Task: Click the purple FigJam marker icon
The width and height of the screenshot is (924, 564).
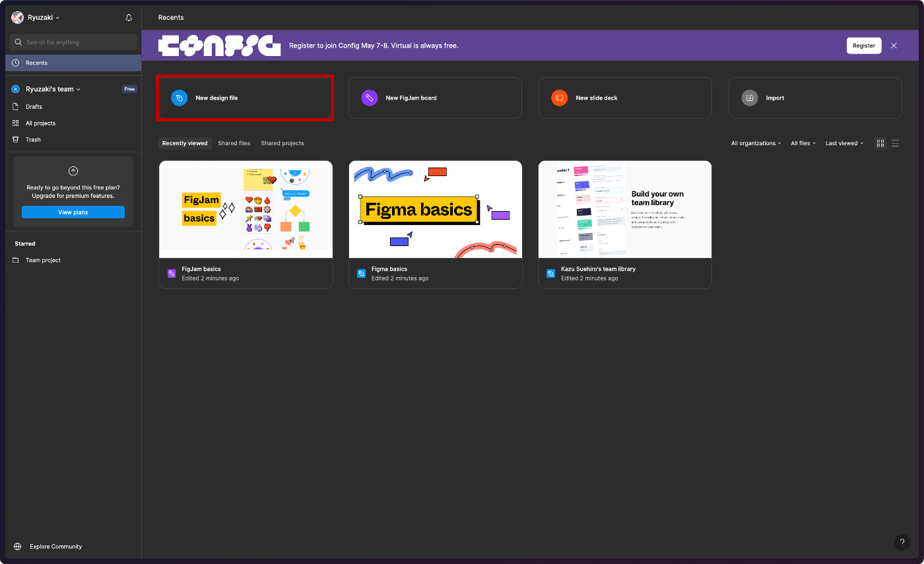Action: point(370,98)
